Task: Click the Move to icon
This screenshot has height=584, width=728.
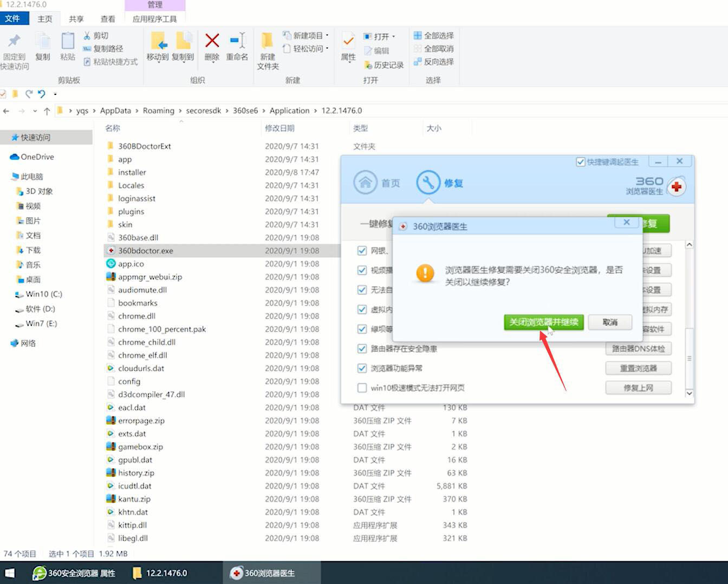Action: coord(158,41)
